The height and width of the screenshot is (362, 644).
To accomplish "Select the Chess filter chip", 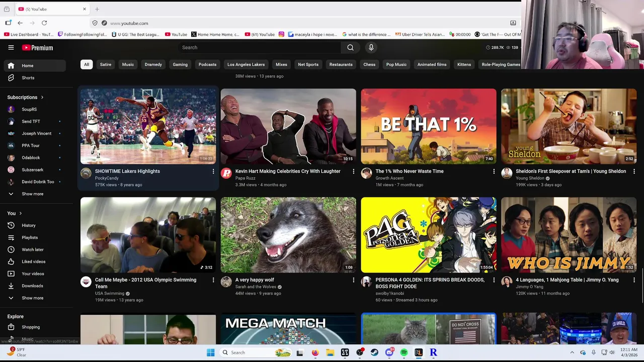I will coord(369,64).
